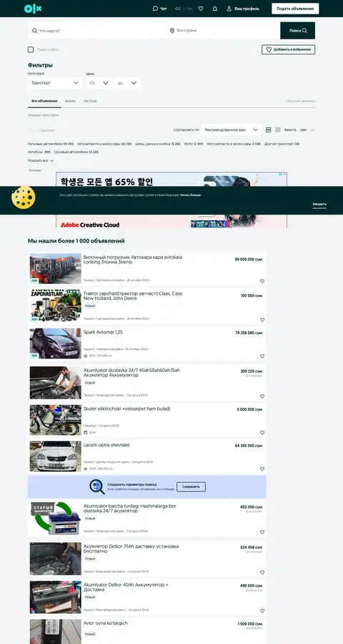Viewport: 343px width, 644px height.
Task: Switch to list view icon
Action: click(x=269, y=130)
